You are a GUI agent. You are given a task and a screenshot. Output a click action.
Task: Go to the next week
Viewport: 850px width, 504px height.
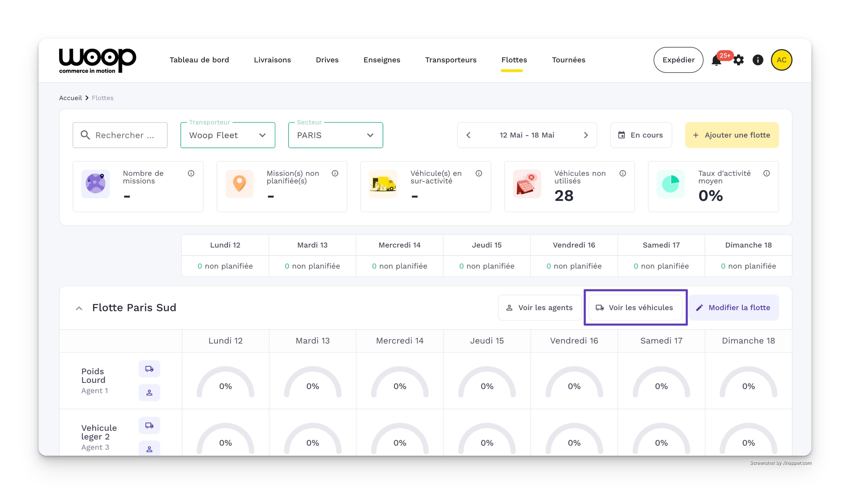tap(586, 135)
